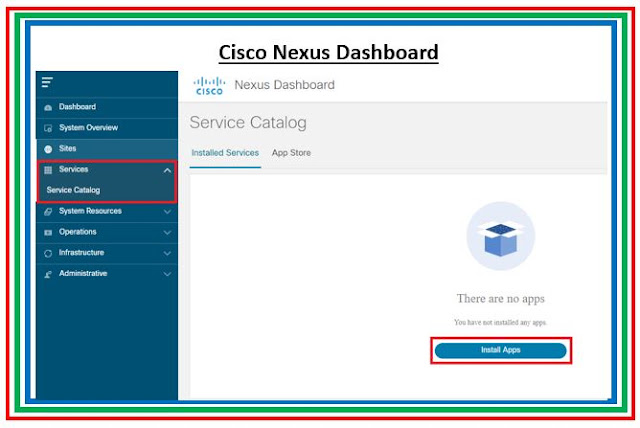The width and height of the screenshot is (640, 428).
Task: Click the Operations icon in the sidebar
Action: pos(48,233)
